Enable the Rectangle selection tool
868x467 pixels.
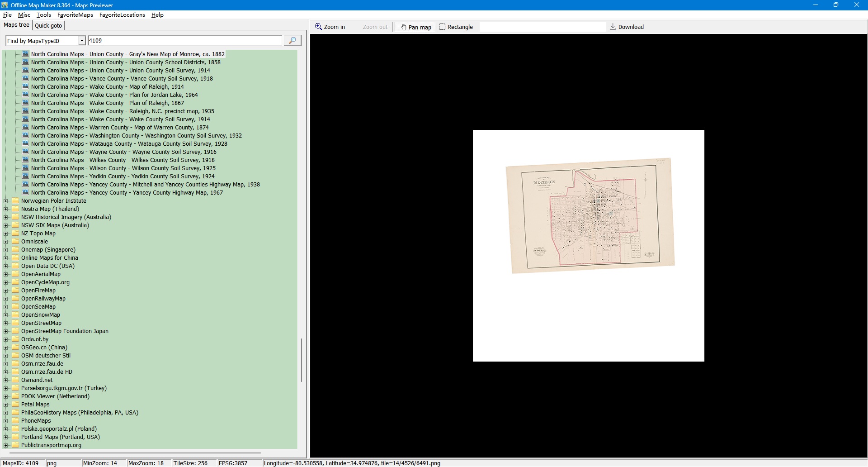tap(456, 27)
